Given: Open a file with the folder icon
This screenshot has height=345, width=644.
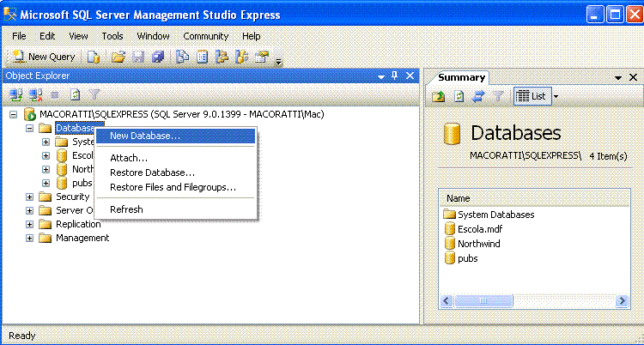Looking at the screenshot, I should tap(118, 57).
